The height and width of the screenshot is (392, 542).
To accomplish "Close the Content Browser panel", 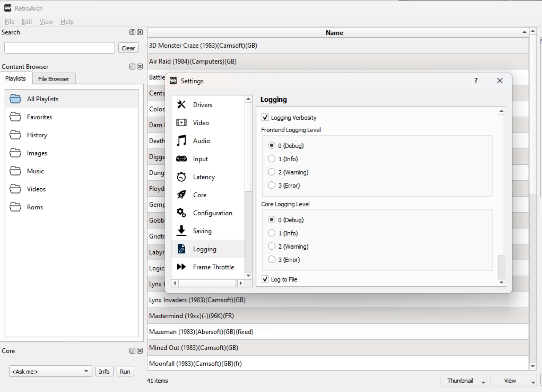I will [140, 66].
